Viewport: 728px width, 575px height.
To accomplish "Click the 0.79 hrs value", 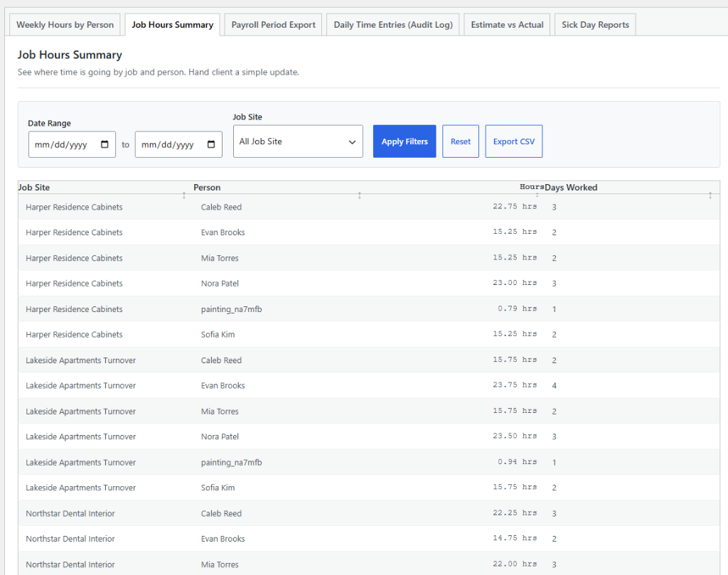I will point(518,308).
